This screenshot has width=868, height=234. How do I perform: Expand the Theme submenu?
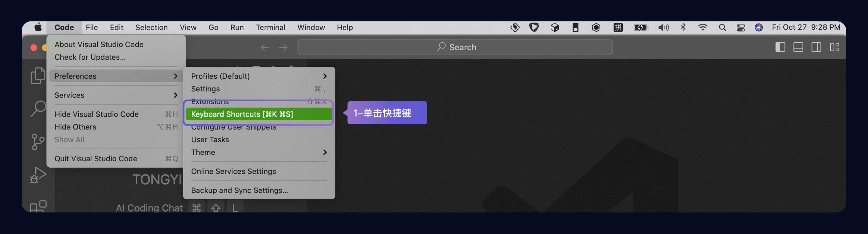coord(259,152)
